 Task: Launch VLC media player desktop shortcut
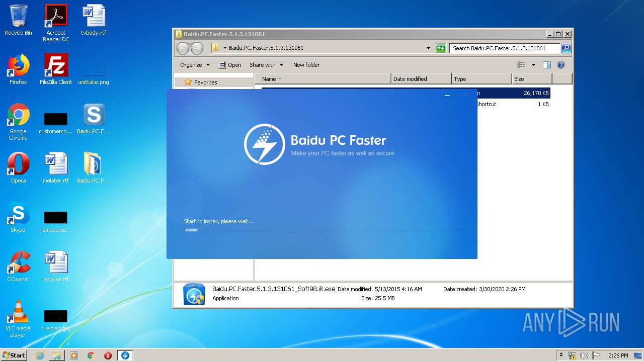pyautogui.click(x=18, y=319)
